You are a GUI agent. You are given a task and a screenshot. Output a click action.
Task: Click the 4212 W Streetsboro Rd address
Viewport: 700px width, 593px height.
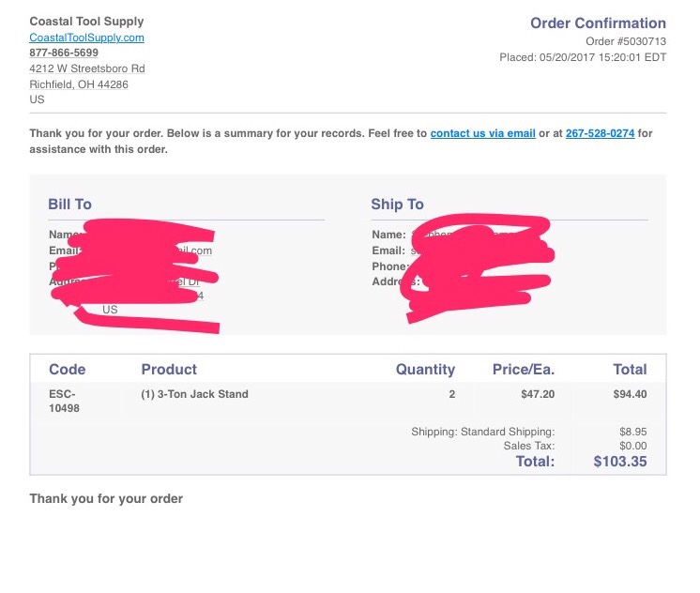point(87,68)
